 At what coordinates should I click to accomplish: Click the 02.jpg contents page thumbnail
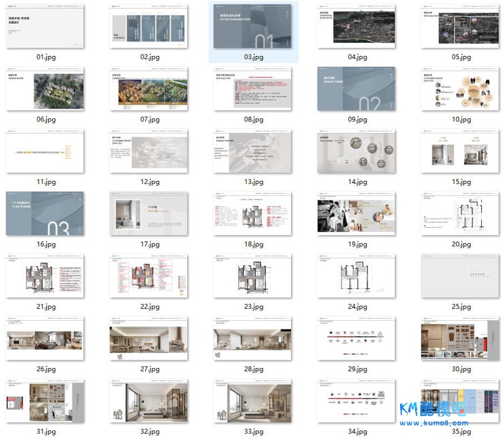click(149, 26)
